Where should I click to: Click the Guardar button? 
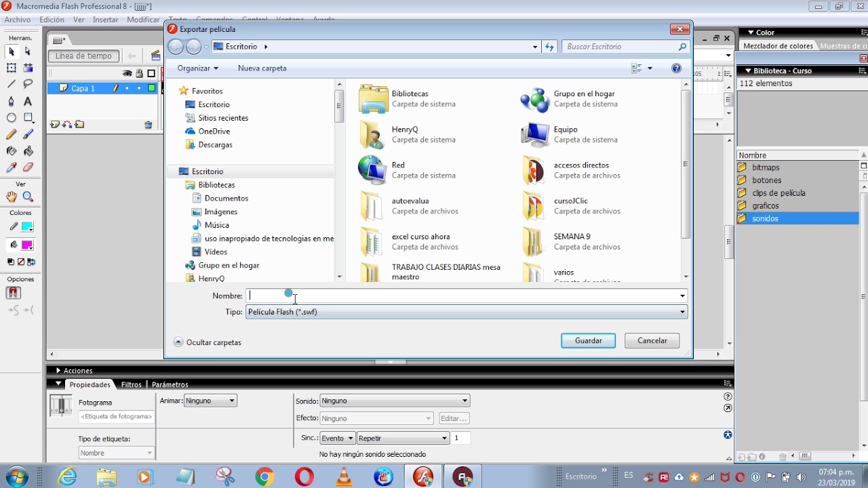pos(589,341)
